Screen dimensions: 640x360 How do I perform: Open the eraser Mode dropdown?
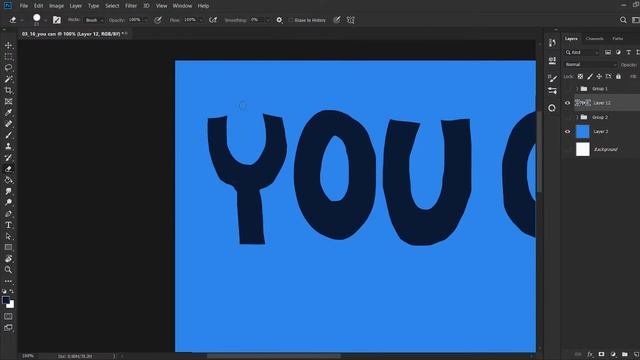[x=94, y=20]
